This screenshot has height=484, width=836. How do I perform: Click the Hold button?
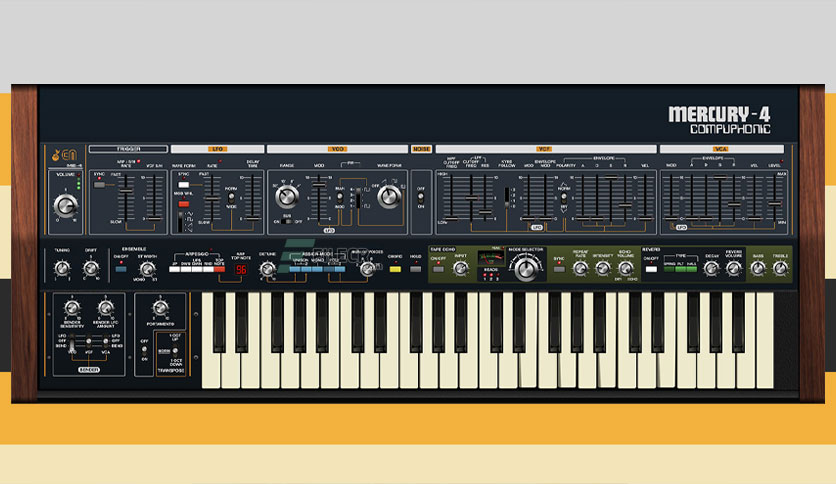[x=415, y=269]
